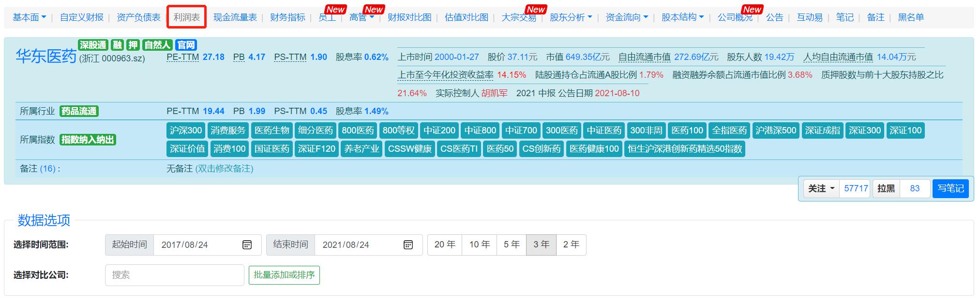Expand the 股东分析 dropdown menu
Screen dimensions: 980x302
click(571, 17)
